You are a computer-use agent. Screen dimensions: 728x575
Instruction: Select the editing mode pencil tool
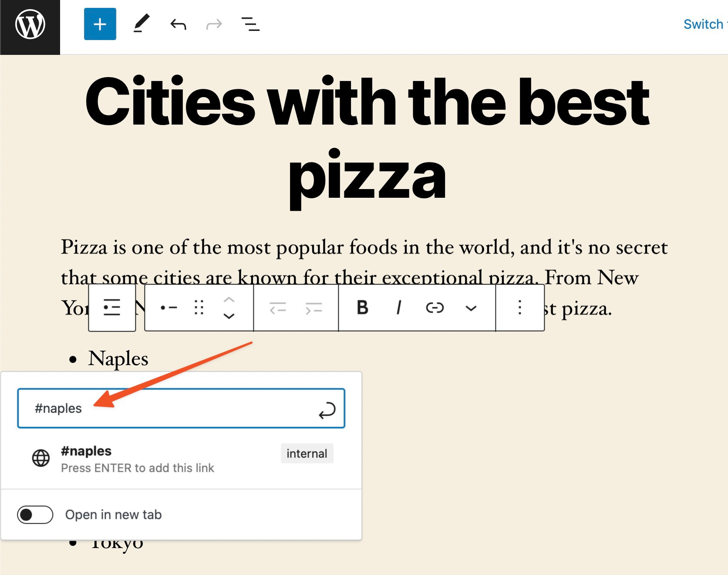point(141,24)
